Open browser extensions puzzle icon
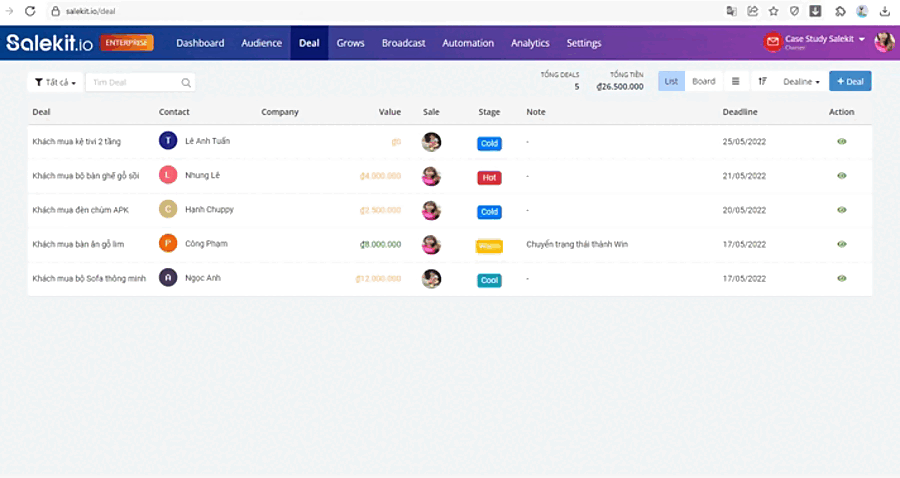The width and height of the screenshot is (900, 478). click(840, 11)
